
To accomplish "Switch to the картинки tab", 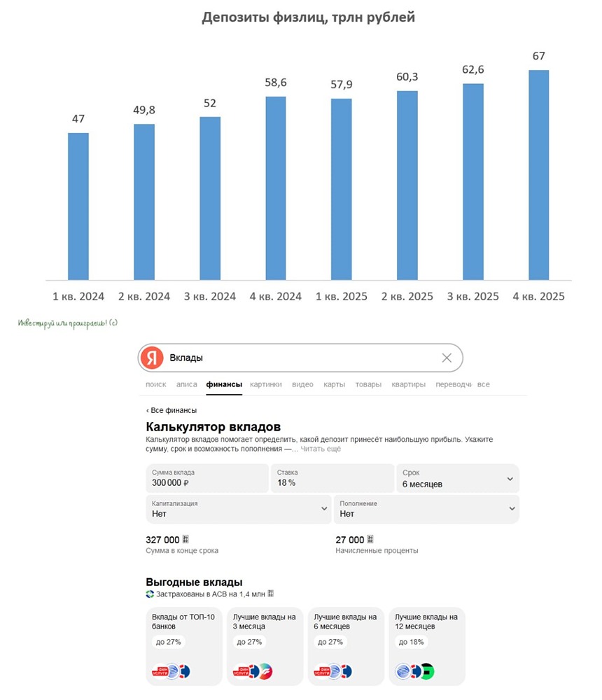I will 266,384.
